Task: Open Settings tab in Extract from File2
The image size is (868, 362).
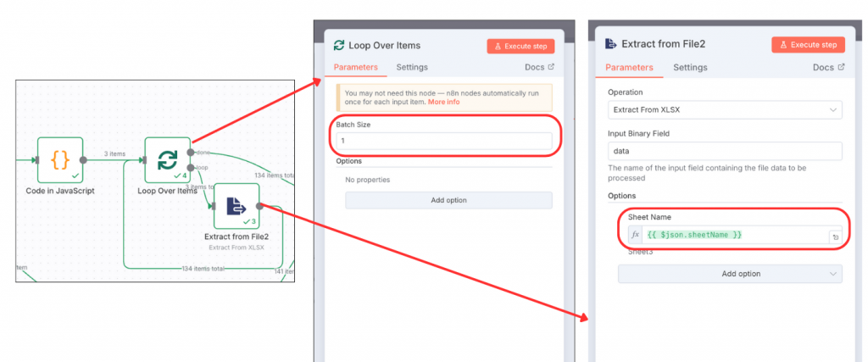Action: point(690,67)
